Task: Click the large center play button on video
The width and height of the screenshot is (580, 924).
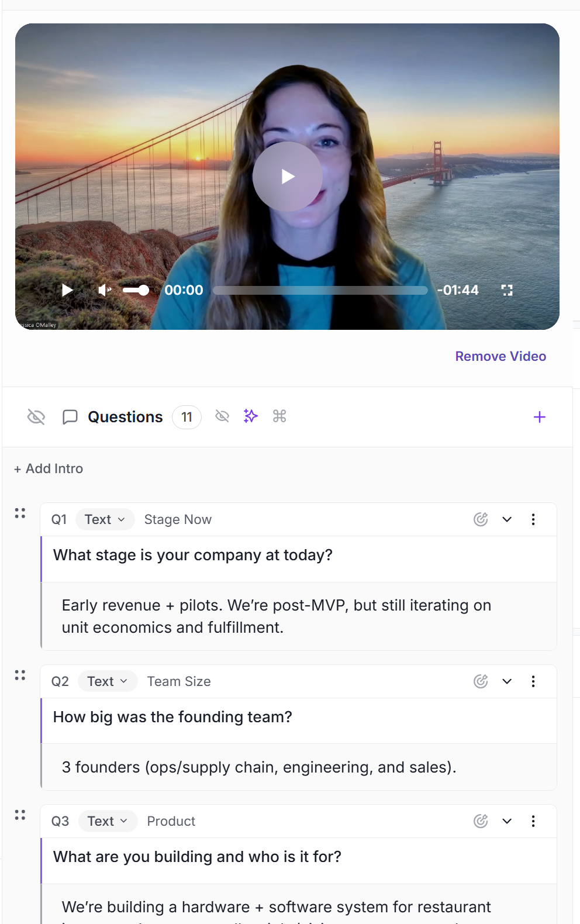Action: coord(287,176)
